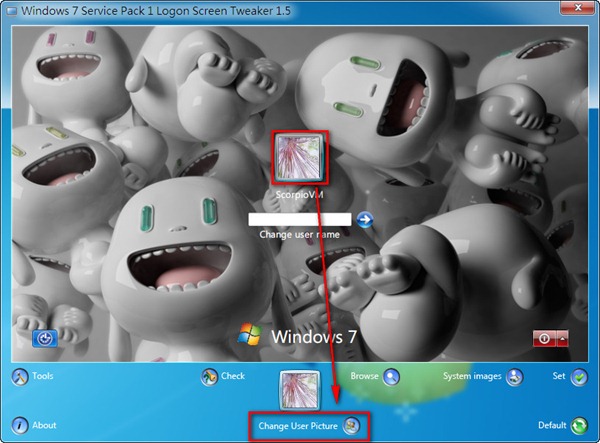600x443 pixels.
Task: Open the Tools icon
Action: 18,377
